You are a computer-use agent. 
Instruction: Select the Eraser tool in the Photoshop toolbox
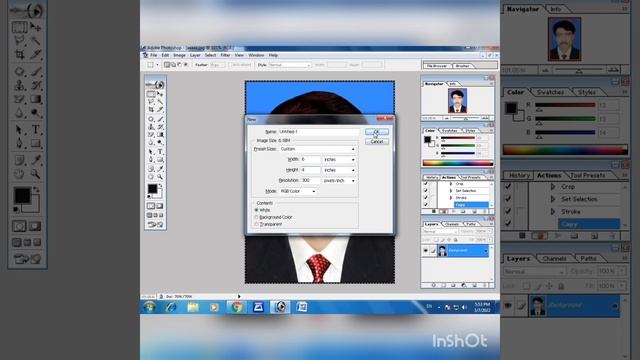point(151,134)
